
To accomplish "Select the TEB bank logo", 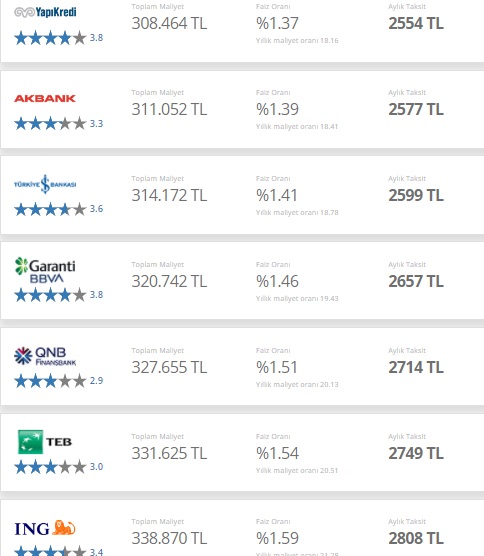I will coord(45,442).
